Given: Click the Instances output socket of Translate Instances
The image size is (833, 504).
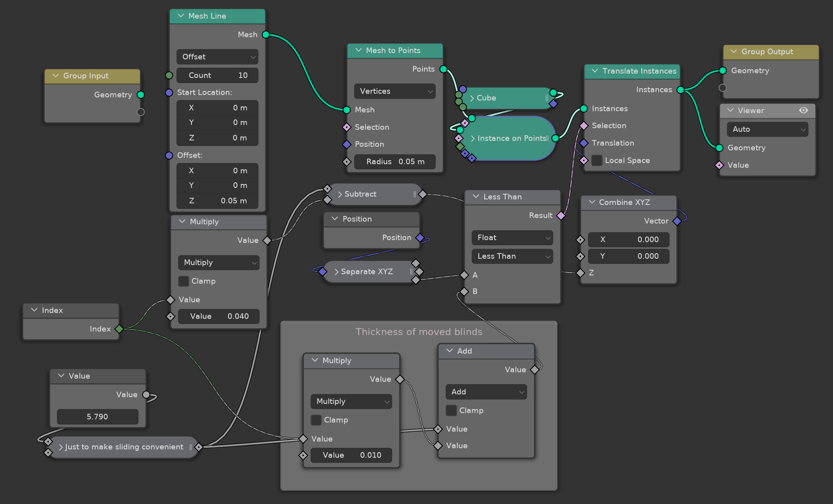Looking at the screenshot, I should tap(681, 90).
